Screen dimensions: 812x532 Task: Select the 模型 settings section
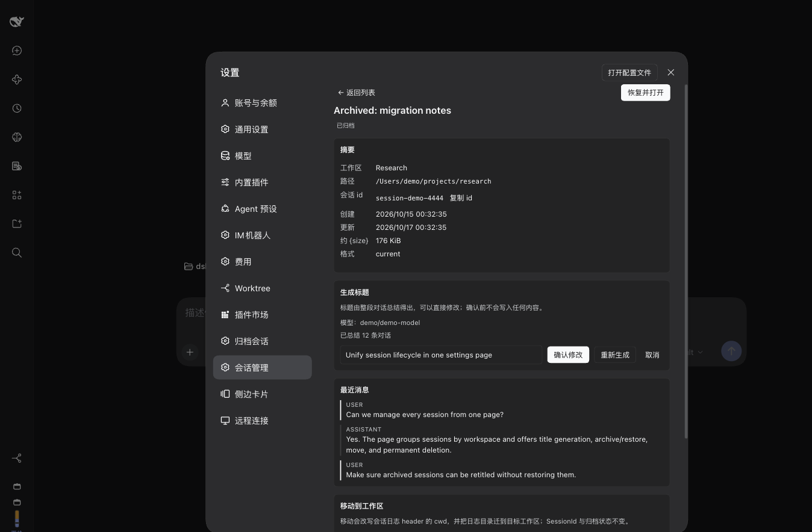262,156
